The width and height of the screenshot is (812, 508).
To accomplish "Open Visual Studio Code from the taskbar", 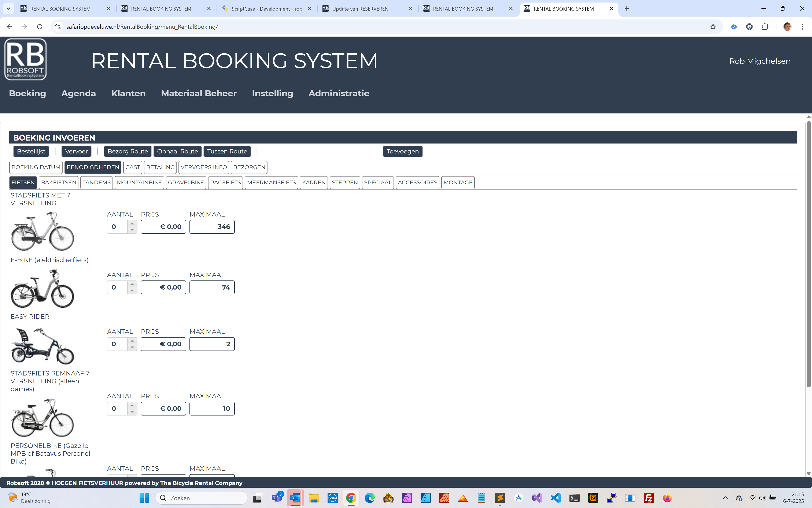I will pyautogui.click(x=556, y=498).
